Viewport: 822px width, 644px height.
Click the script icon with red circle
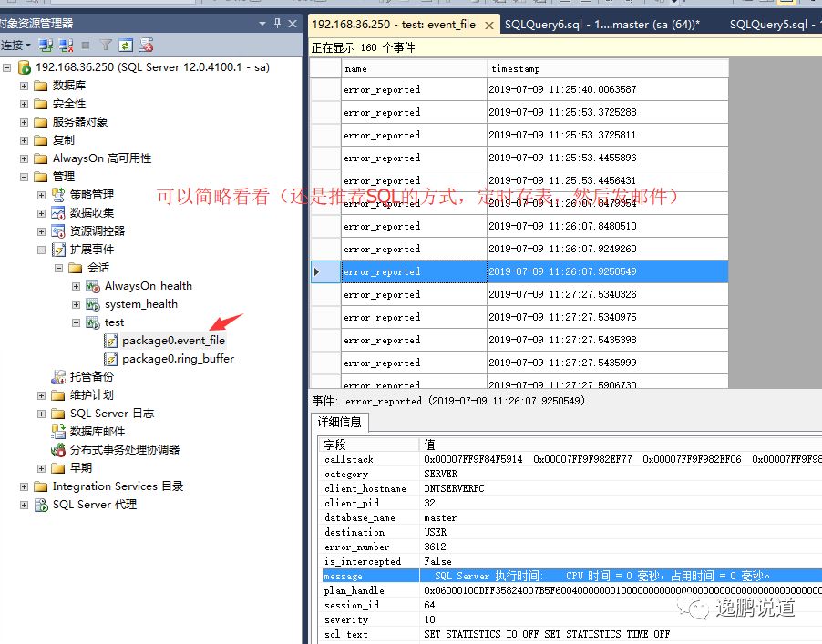click(x=146, y=46)
